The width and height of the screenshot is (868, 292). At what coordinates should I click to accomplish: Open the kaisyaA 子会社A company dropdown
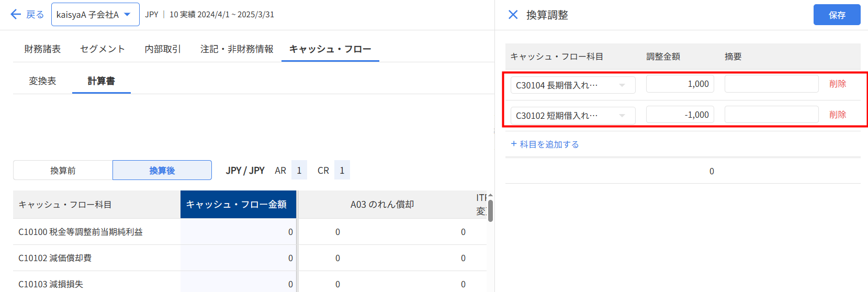[x=95, y=14]
